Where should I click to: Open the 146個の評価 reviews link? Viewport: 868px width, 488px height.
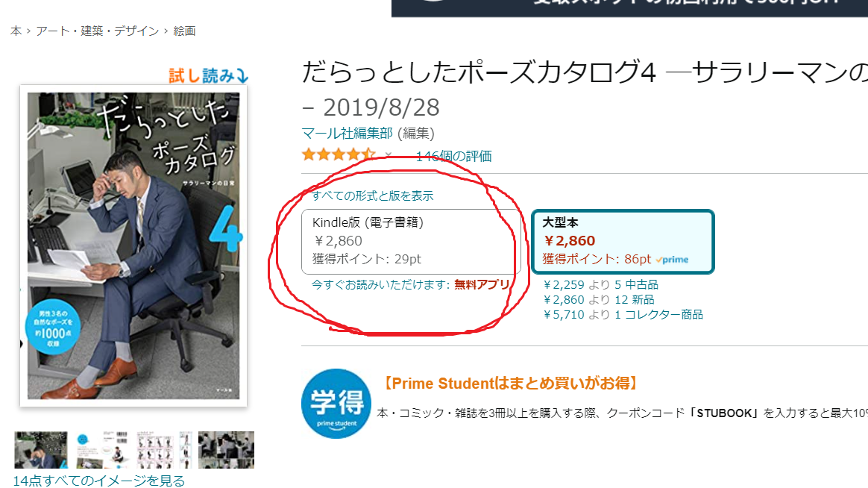[453, 156]
